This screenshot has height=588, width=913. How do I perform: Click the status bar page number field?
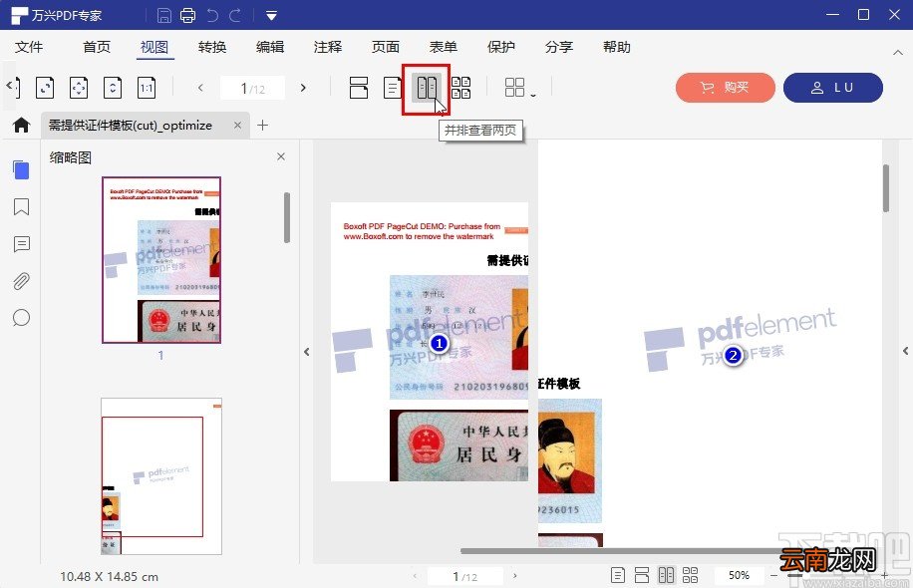465,576
